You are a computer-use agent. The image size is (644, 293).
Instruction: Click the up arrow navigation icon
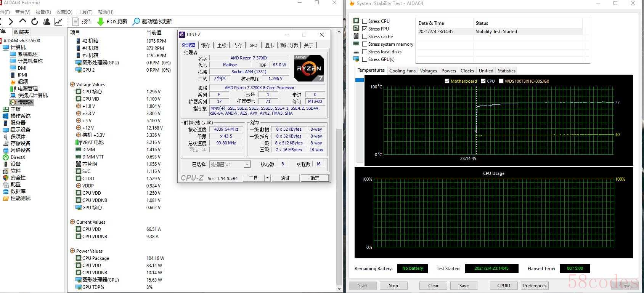tap(23, 21)
